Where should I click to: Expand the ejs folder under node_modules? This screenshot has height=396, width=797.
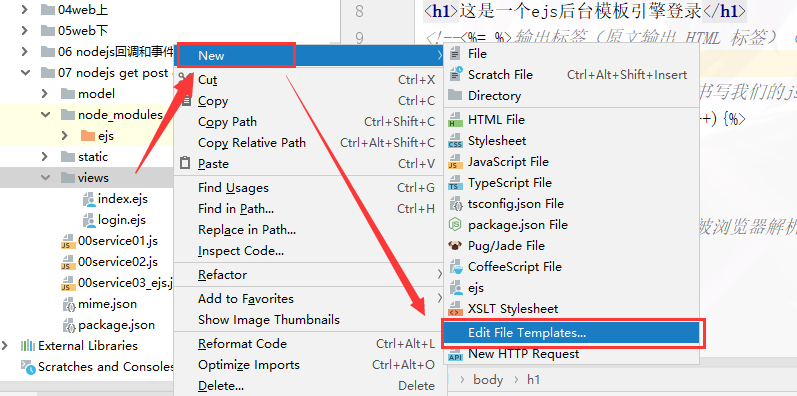click(65, 136)
